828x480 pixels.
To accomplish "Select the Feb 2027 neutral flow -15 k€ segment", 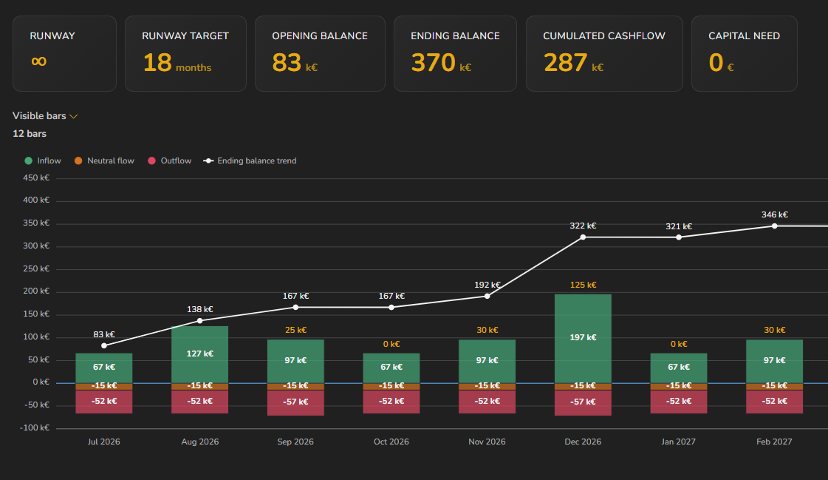I will click(x=774, y=387).
